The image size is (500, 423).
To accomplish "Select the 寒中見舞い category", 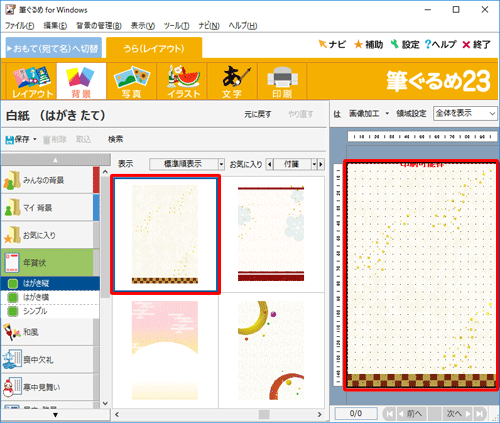I will [x=47, y=387].
